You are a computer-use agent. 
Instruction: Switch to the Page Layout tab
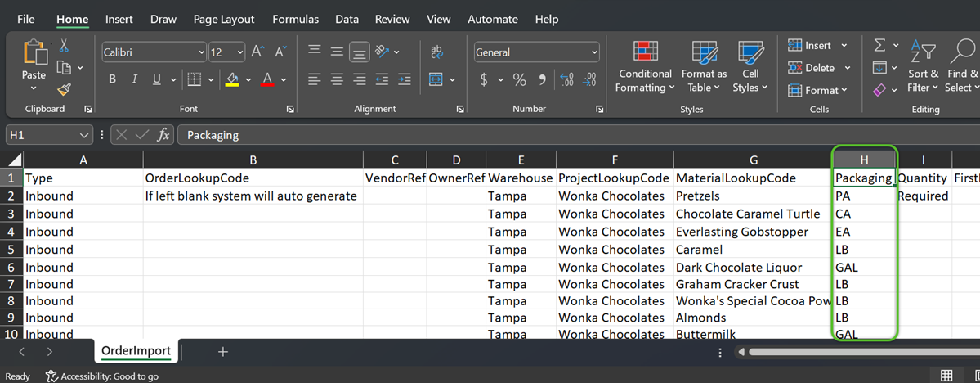tap(224, 20)
